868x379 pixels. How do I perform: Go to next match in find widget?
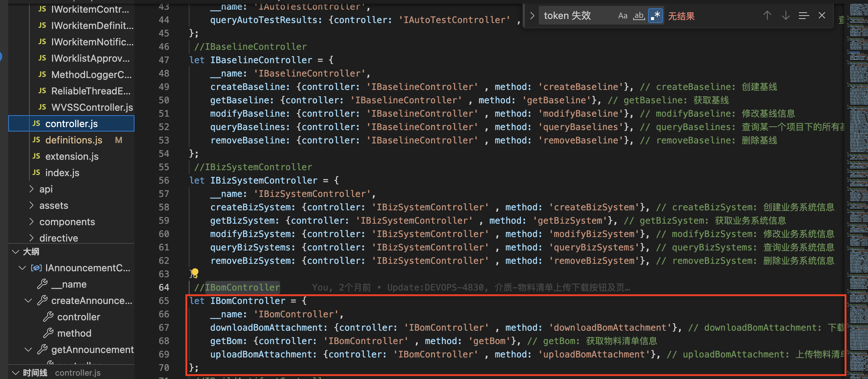pyautogui.click(x=786, y=16)
